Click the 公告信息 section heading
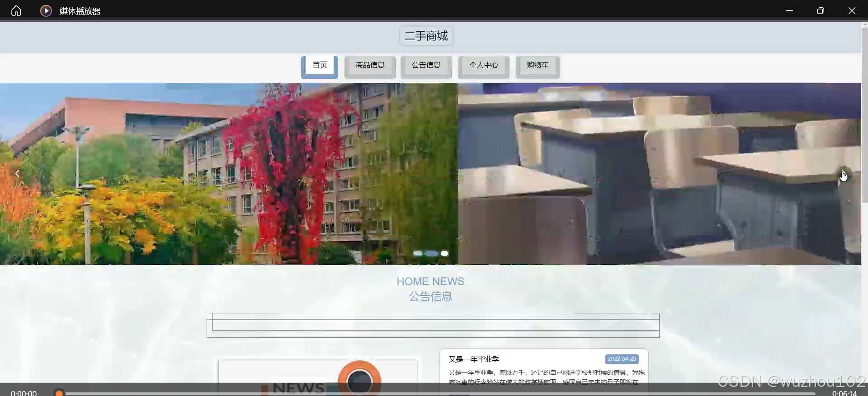The image size is (868, 396). (430, 296)
